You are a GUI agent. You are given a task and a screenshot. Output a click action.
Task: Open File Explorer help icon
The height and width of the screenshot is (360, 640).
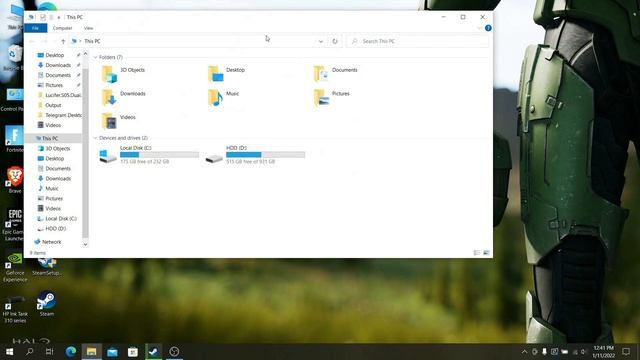[x=488, y=28]
